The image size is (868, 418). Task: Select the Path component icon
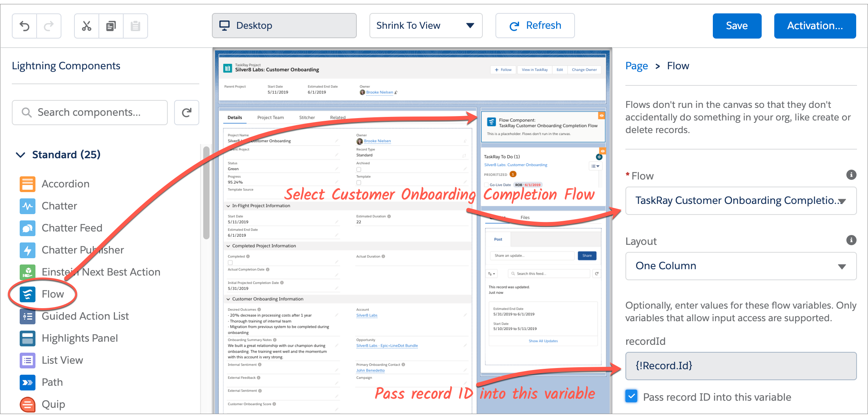(x=28, y=382)
